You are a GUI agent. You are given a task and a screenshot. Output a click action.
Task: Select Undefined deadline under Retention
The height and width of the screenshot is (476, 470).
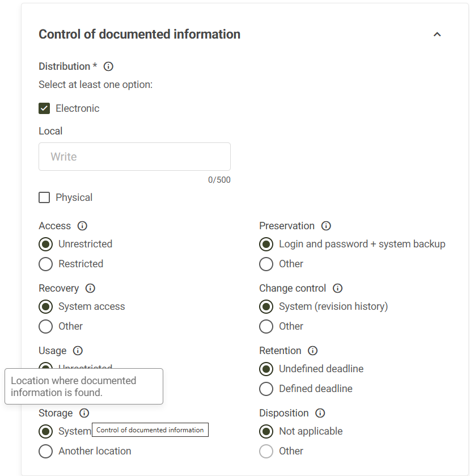266,369
